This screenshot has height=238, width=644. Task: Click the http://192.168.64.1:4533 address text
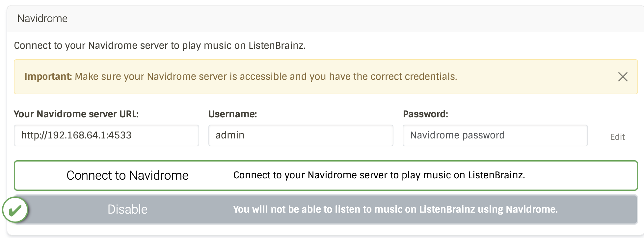[x=76, y=135]
